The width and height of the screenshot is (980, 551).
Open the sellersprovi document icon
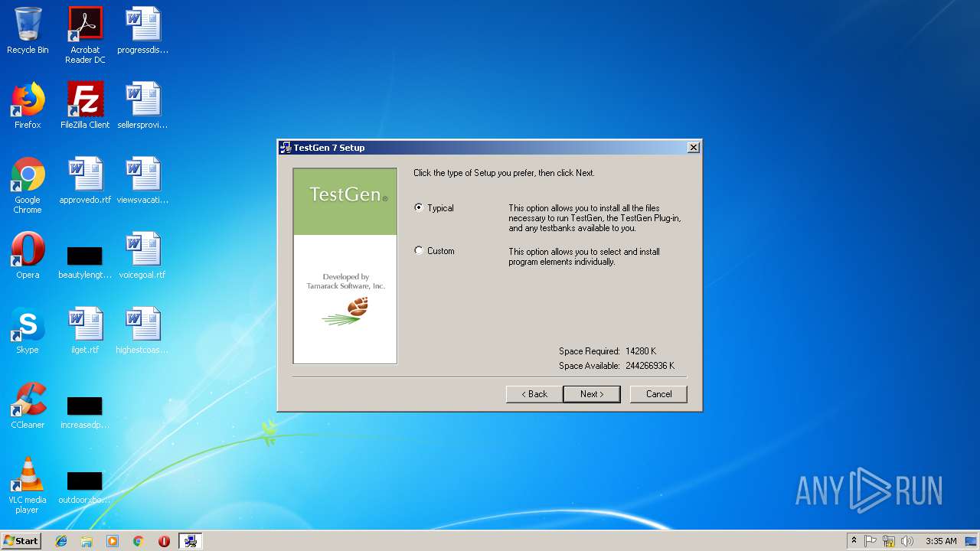pyautogui.click(x=142, y=106)
